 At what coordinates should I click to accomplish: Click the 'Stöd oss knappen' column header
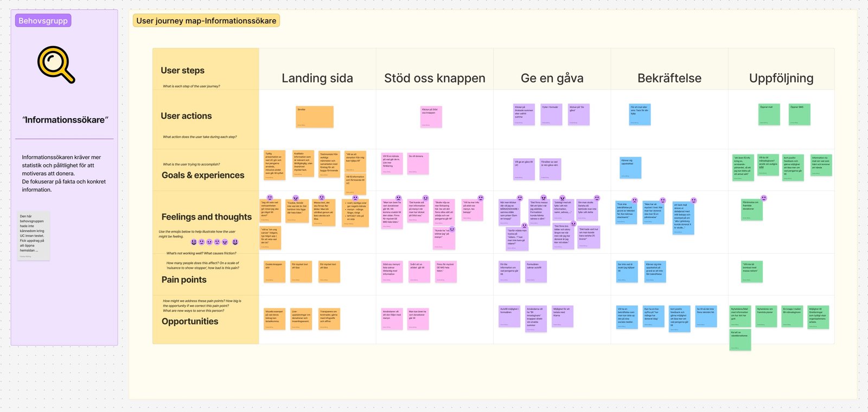click(x=435, y=78)
